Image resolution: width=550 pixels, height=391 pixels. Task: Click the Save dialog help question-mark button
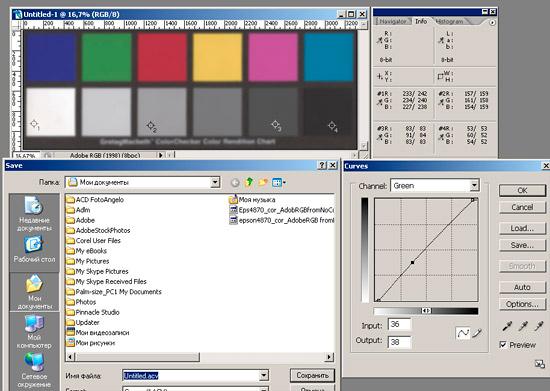tap(322, 166)
